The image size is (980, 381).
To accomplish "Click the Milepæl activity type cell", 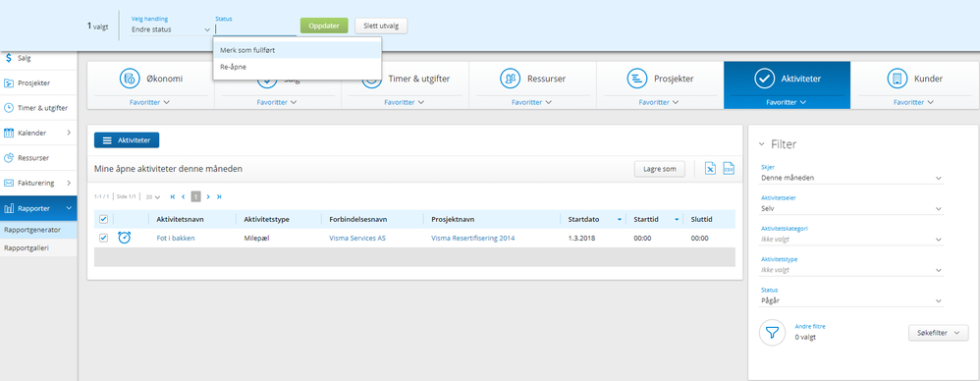I will (256, 238).
